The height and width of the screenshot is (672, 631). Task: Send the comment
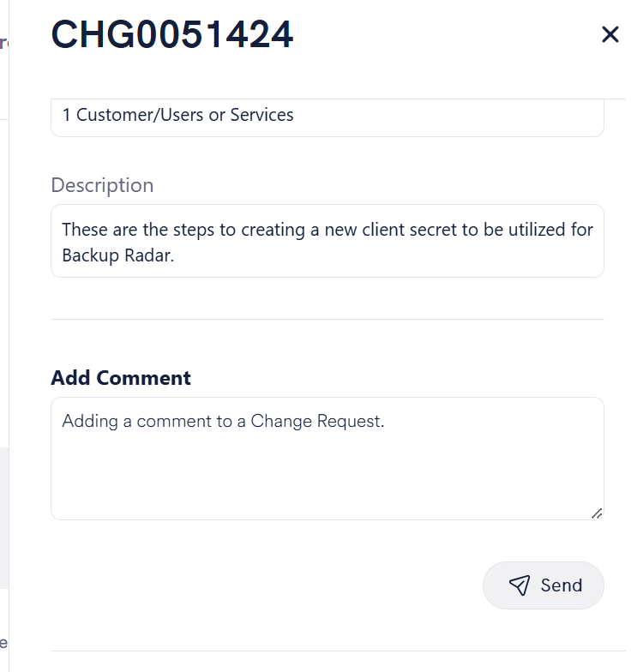(544, 585)
